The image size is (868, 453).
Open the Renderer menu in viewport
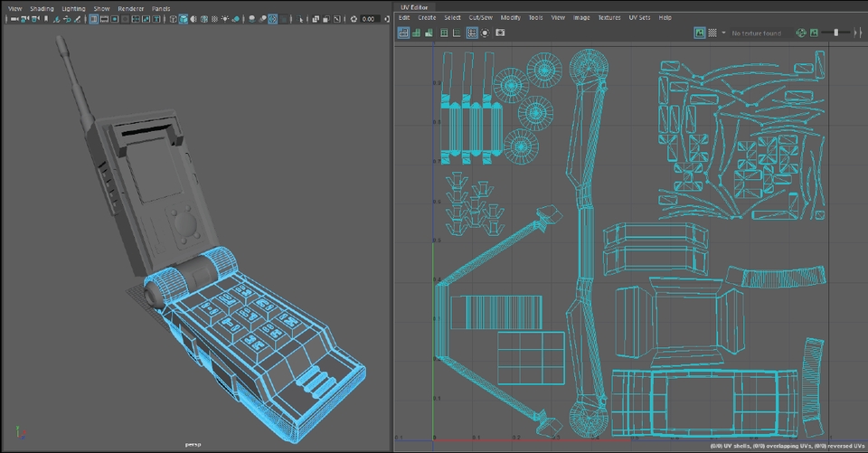(x=131, y=8)
